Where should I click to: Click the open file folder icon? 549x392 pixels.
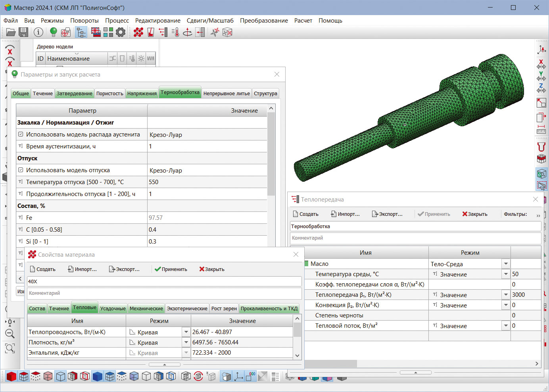[11, 32]
